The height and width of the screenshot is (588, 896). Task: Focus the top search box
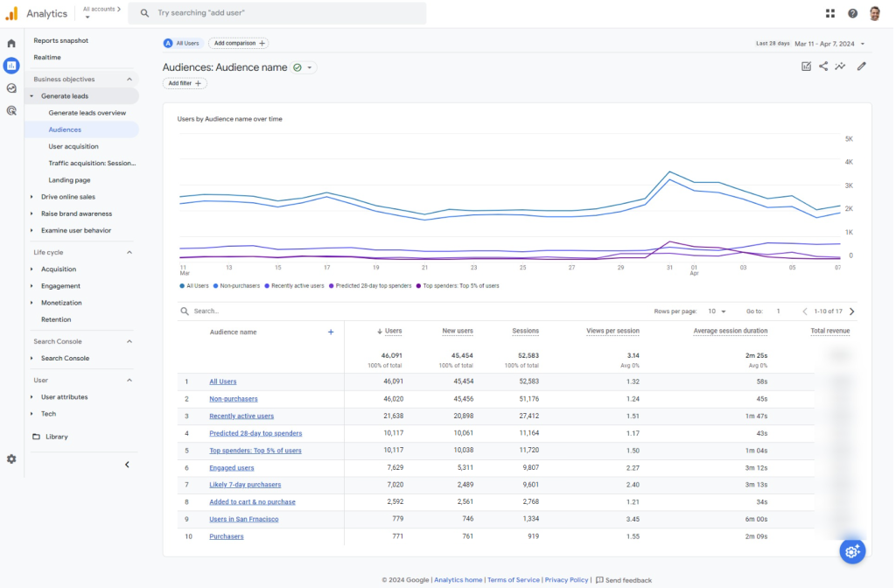277,12
